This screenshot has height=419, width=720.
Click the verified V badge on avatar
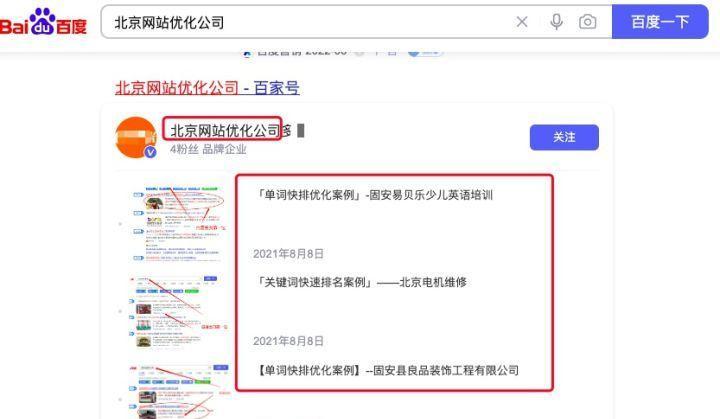pyautogui.click(x=150, y=152)
